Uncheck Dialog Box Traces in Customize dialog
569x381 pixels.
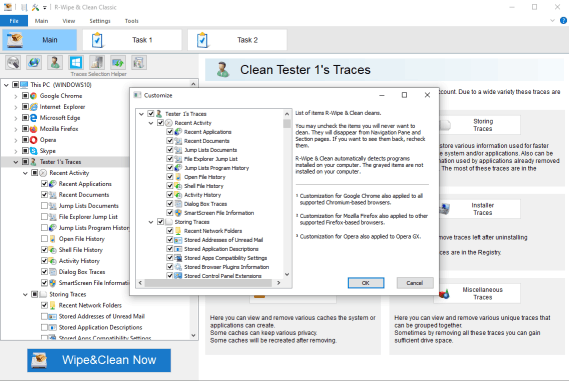(169, 204)
